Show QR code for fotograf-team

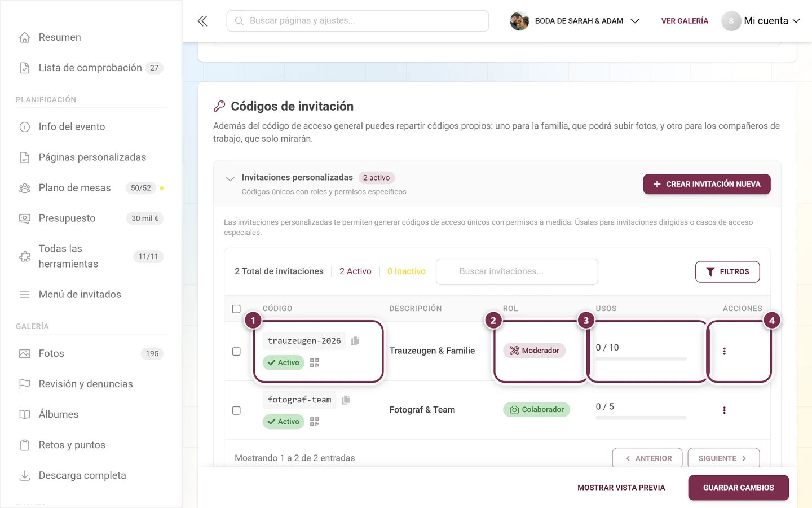click(x=315, y=422)
